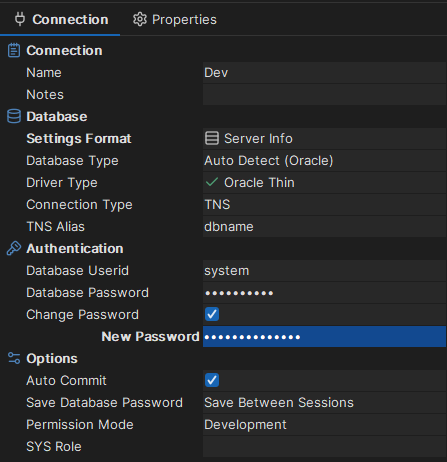Select the SYS Role label
Screen dimensions: 447x462
[x=54, y=446]
